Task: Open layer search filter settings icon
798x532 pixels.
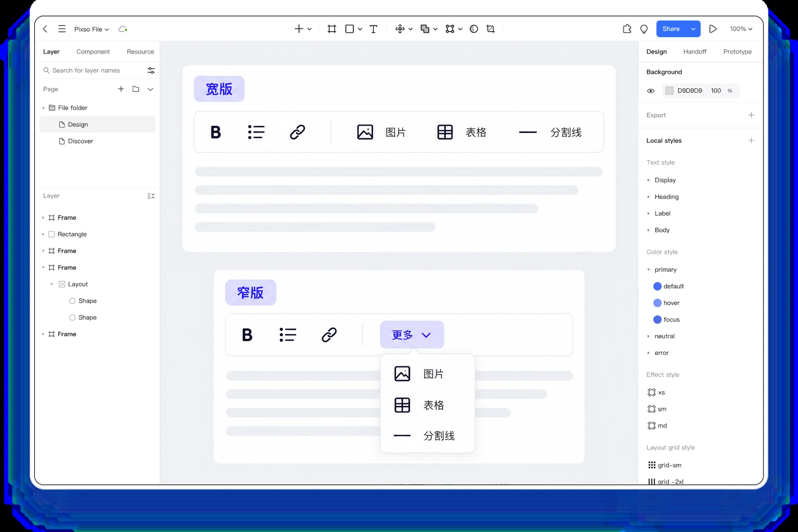Action: pyautogui.click(x=151, y=70)
